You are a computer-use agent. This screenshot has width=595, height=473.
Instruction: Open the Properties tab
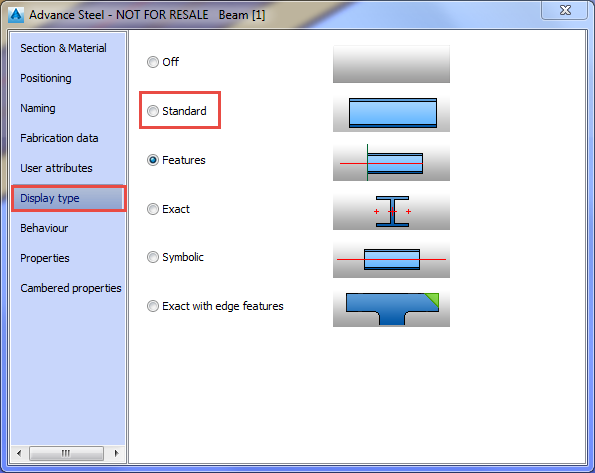pyautogui.click(x=45, y=258)
